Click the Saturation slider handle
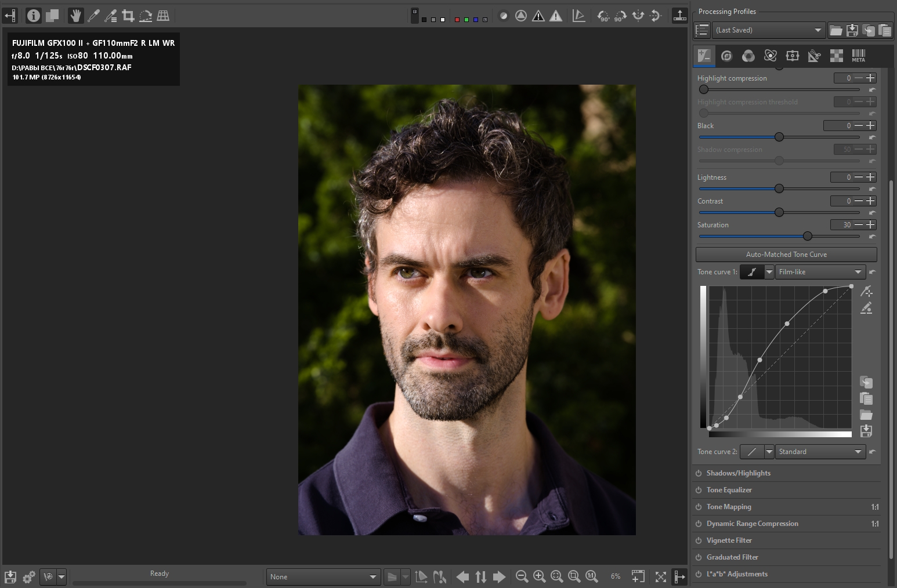Screen dimensions: 897x588 (807, 236)
